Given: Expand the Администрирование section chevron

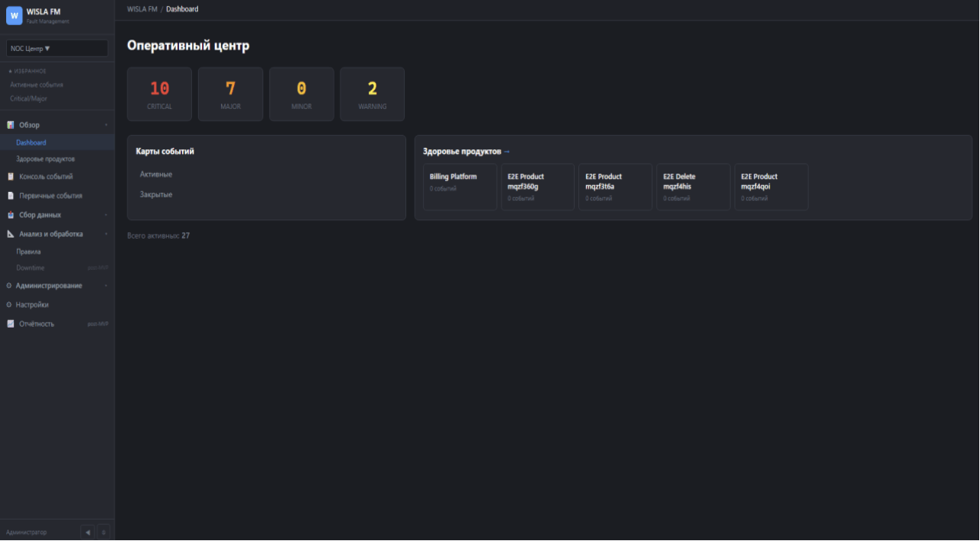Looking at the screenshot, I should [106, 286].
